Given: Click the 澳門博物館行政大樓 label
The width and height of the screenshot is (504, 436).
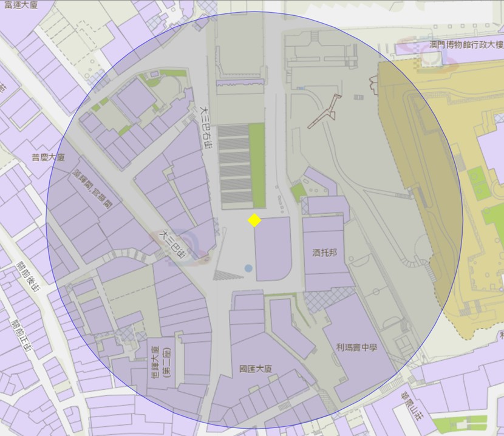Looking at the screenshot, I should [466, 45].
